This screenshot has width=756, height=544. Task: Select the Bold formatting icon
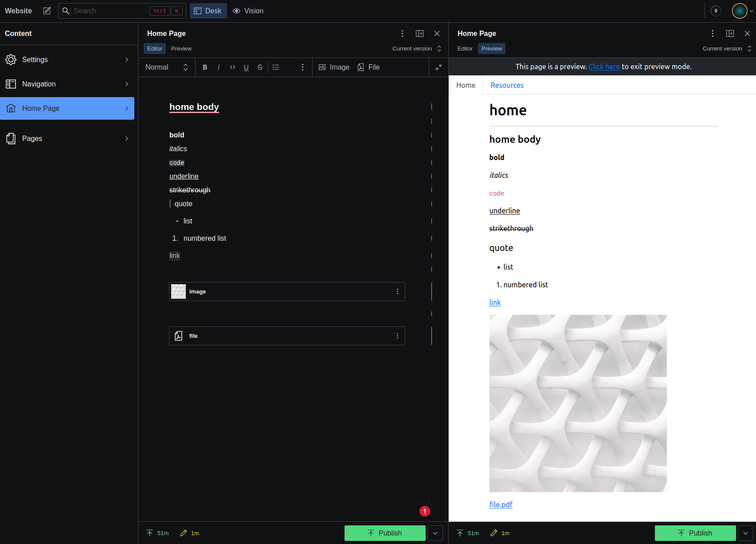coord(205,67)
